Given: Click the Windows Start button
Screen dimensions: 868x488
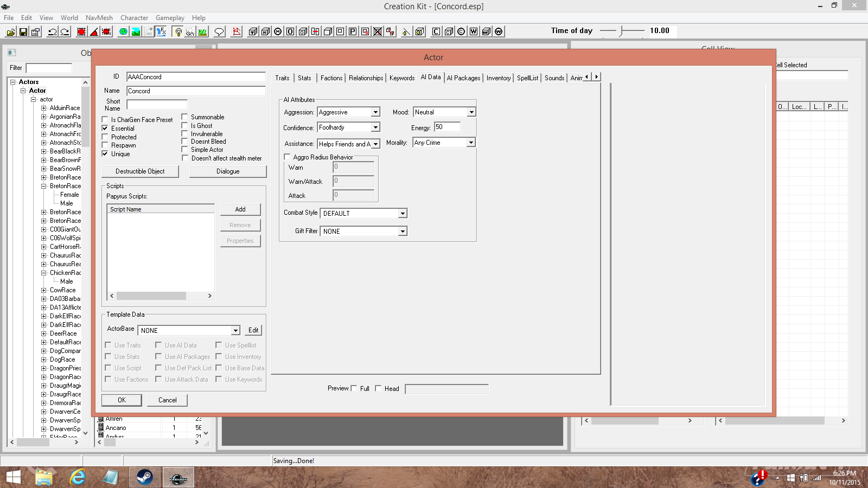Looking at the screenshot, I should tap(13, 477).
